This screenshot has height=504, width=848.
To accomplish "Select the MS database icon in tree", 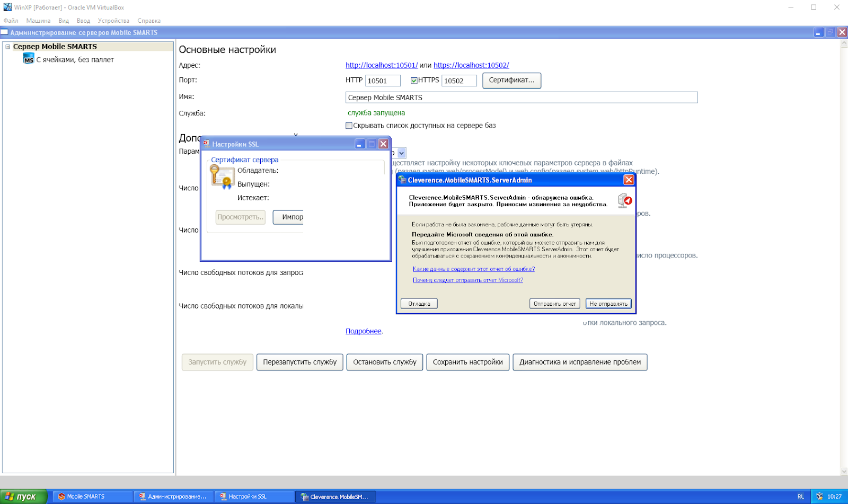I will pyautogui.click(x=29, y=59).
